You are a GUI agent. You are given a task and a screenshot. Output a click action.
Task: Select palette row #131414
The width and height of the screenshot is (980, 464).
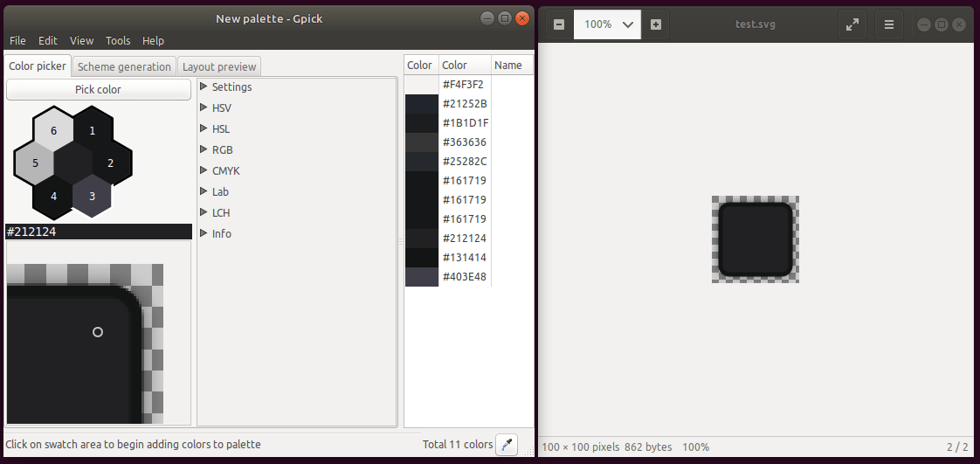(x=469, y=258)
